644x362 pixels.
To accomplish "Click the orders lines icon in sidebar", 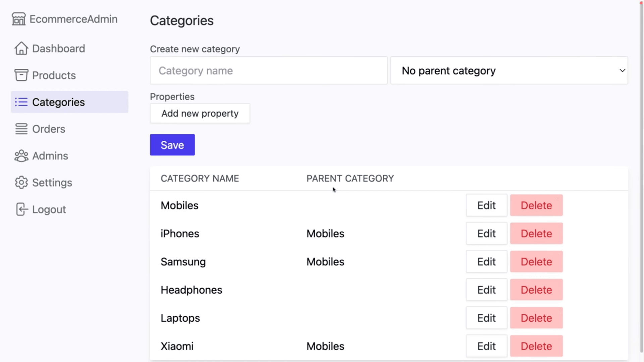I will click(x=21, y=129).
